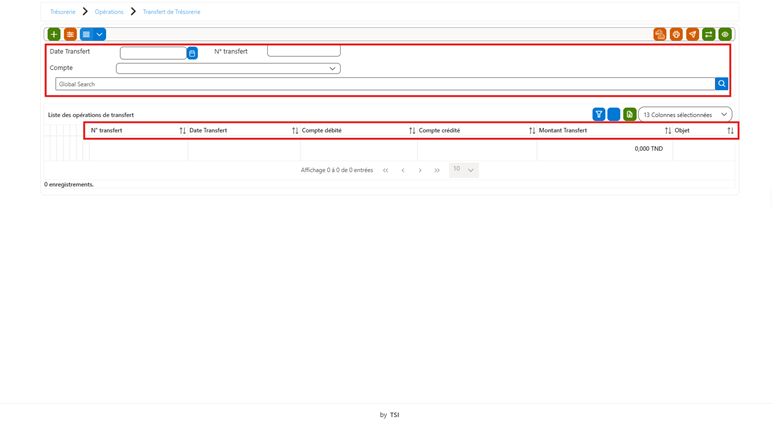
Task: Open the Opérations breadcrumb link
Action: tap(109, 12)
